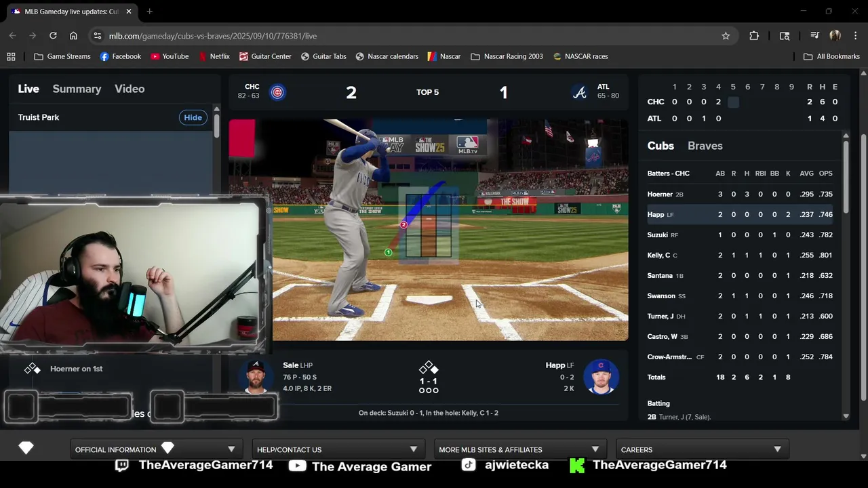The height and width of the screenshot is (488, 868).
Task: Click pitch marker 1 in strike zone
Action: pos(388,252)
